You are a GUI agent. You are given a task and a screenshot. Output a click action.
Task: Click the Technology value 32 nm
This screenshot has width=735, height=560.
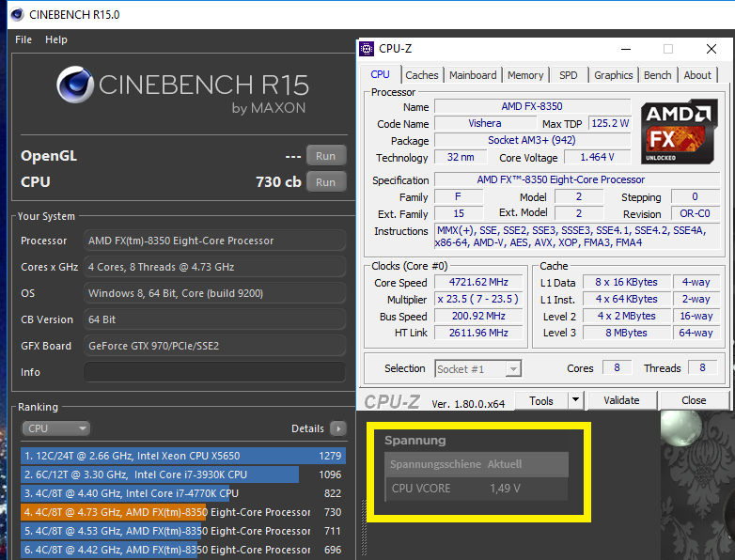click(x=461, y=157)
